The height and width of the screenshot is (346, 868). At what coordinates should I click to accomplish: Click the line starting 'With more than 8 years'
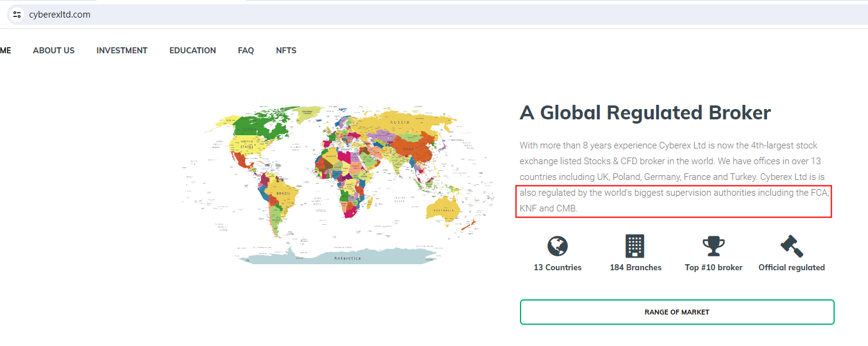click(x=669, y=145)
